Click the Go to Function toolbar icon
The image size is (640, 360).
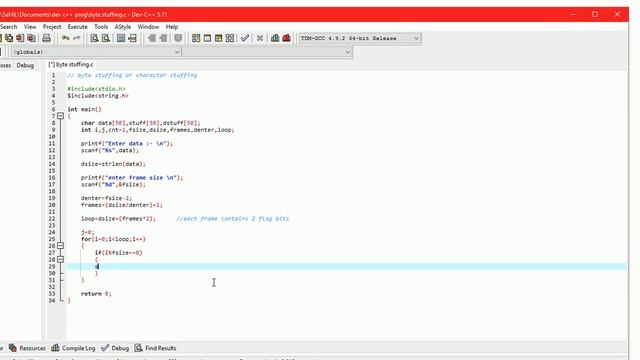coord(121,38)
